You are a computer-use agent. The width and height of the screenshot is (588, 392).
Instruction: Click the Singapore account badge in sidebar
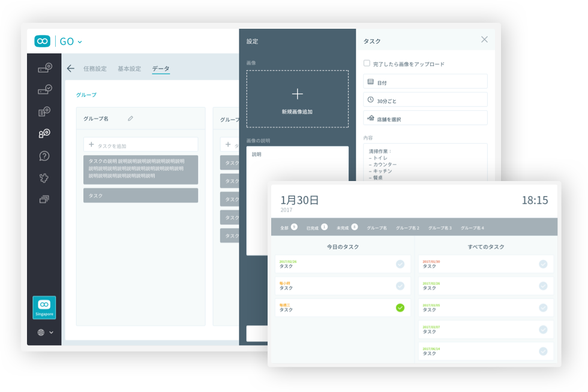(44, 307)
